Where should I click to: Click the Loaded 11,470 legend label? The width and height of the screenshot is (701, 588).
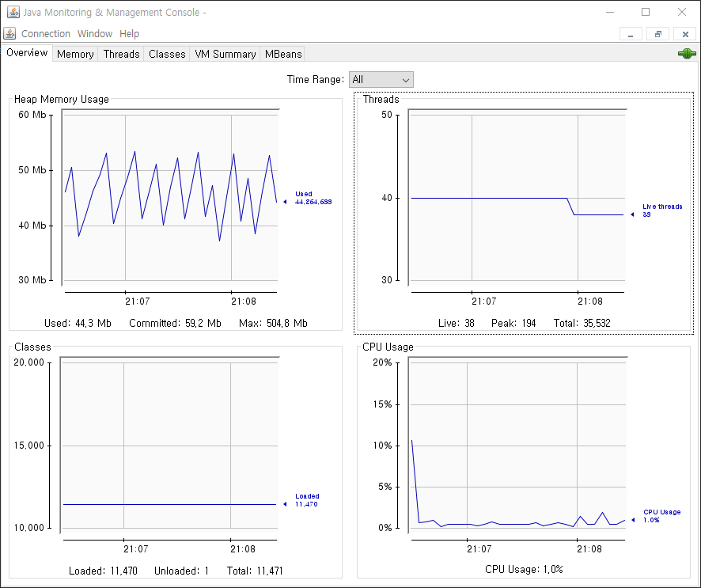pos(307,500)
